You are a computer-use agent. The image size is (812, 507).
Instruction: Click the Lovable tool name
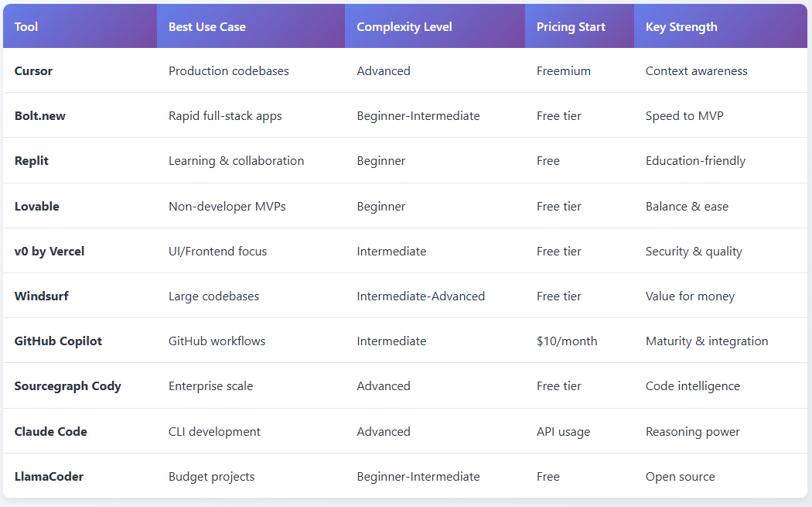(x=37, y=207)
